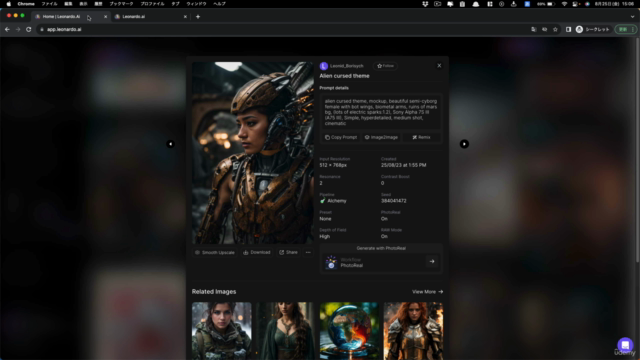Open the ファイル menu
The image size is (640, 360).
coord(49,4)
